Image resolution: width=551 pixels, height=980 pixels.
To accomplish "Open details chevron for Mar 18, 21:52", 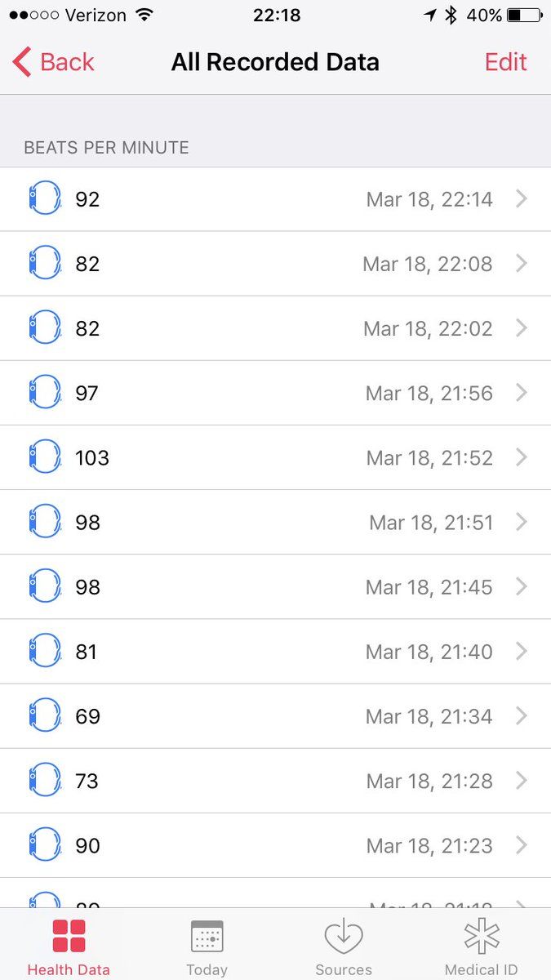I will tap(522, 457).
